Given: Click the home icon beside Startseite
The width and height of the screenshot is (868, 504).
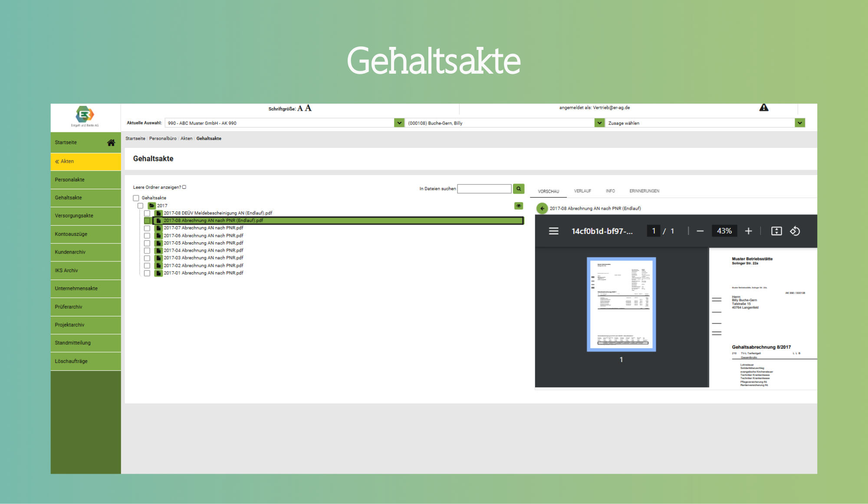Looking at the screenshot, I should click(111, 143).
